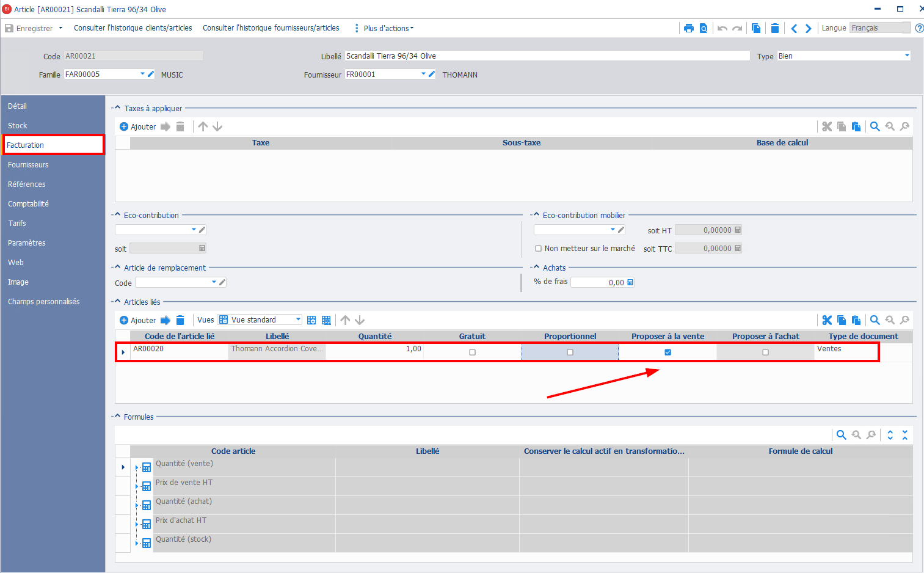This screenshot has height=573, width=924.
Task: Search within the Formules grid
Action: pos(842,435)
